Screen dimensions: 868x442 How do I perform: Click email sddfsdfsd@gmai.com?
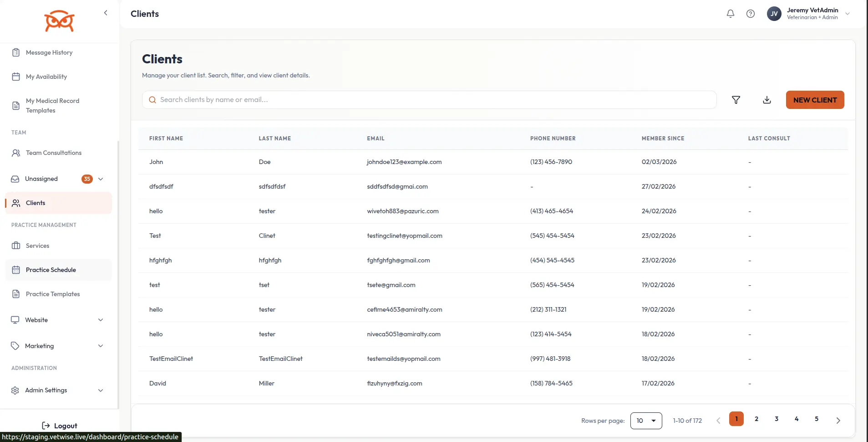click(397, 186)
